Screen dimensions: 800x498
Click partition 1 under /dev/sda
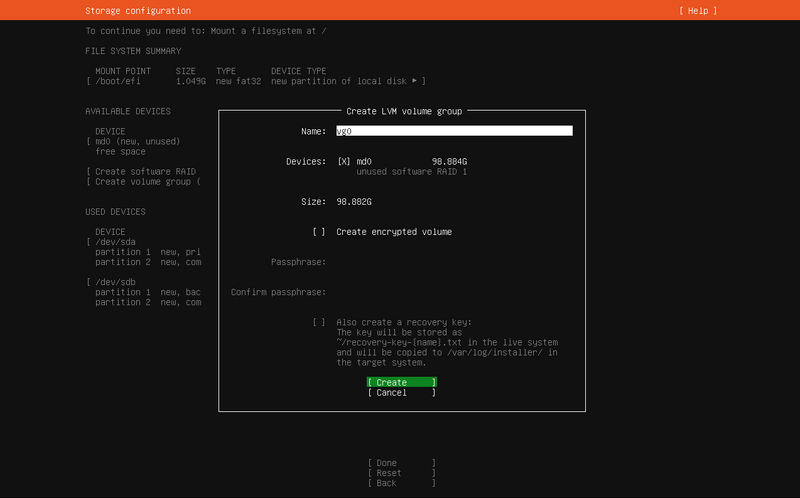148,252
